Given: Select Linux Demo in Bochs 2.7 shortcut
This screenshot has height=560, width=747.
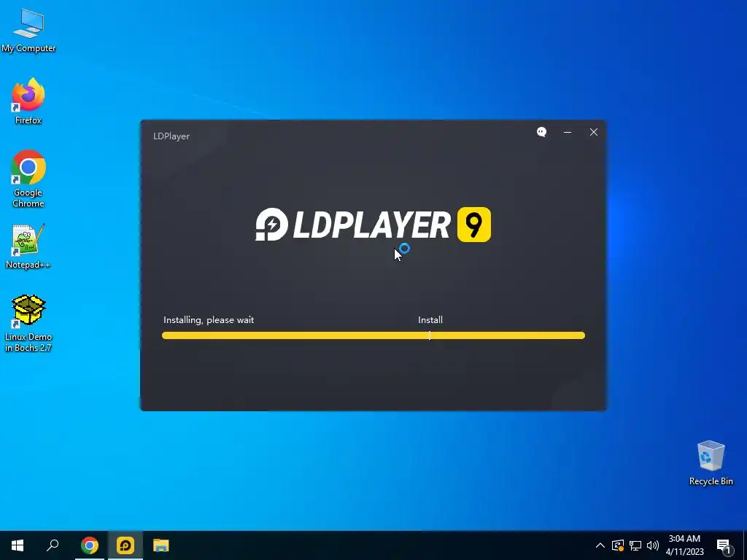Looking at the screenshot, I should pos(28,323).
